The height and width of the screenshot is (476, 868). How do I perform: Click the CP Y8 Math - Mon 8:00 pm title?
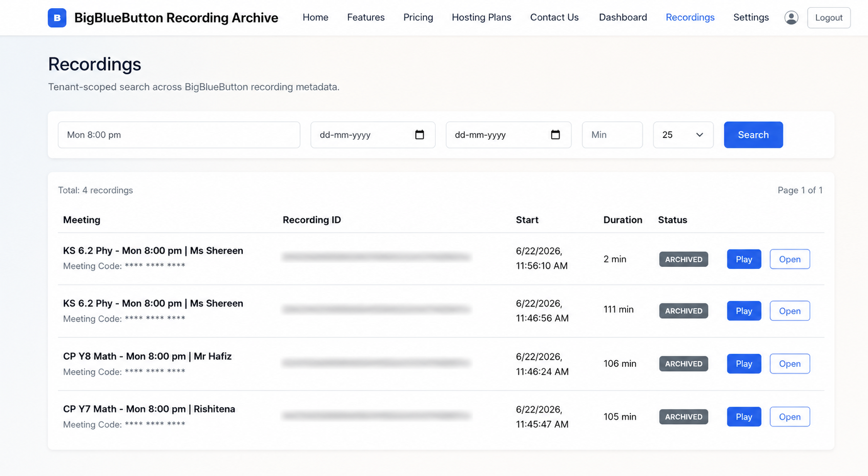pos(148,356)
